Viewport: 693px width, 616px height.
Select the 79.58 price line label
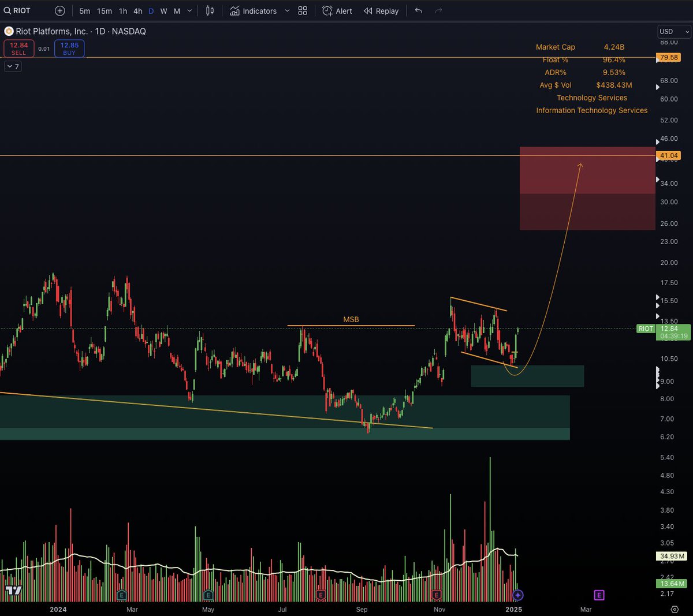click(x=669, y=58)
